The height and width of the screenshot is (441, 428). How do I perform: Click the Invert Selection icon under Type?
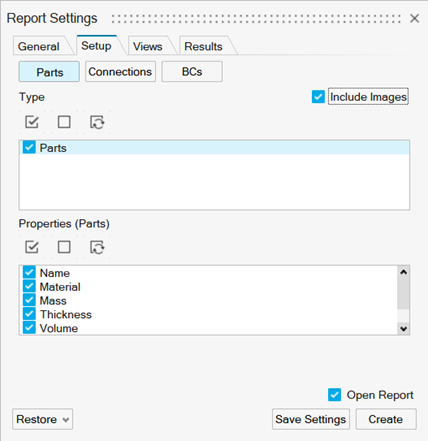[97, 122]
